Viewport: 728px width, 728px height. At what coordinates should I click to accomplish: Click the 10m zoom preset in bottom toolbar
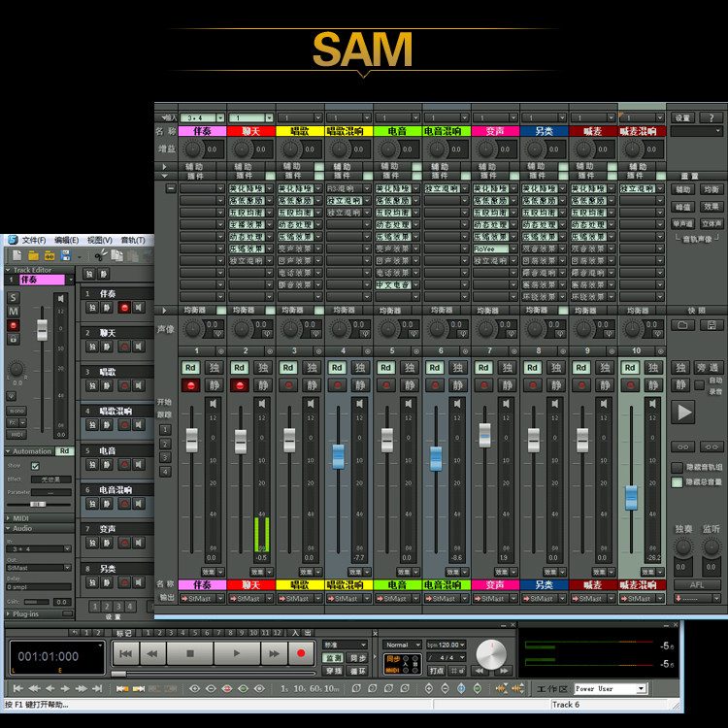pos(332,688)
